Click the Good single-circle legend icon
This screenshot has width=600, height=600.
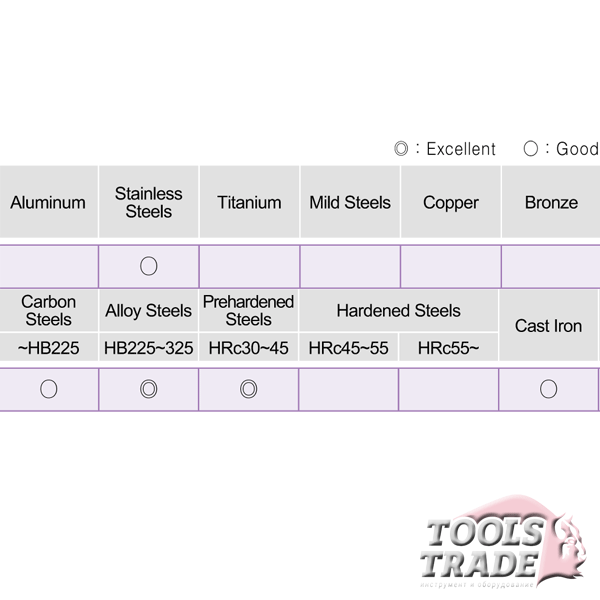coord(530,148)
